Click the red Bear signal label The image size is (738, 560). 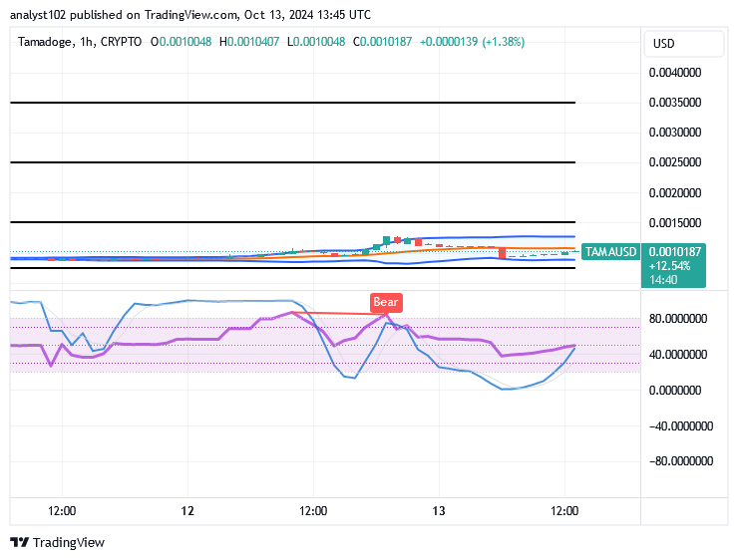(x=385, y=301)
